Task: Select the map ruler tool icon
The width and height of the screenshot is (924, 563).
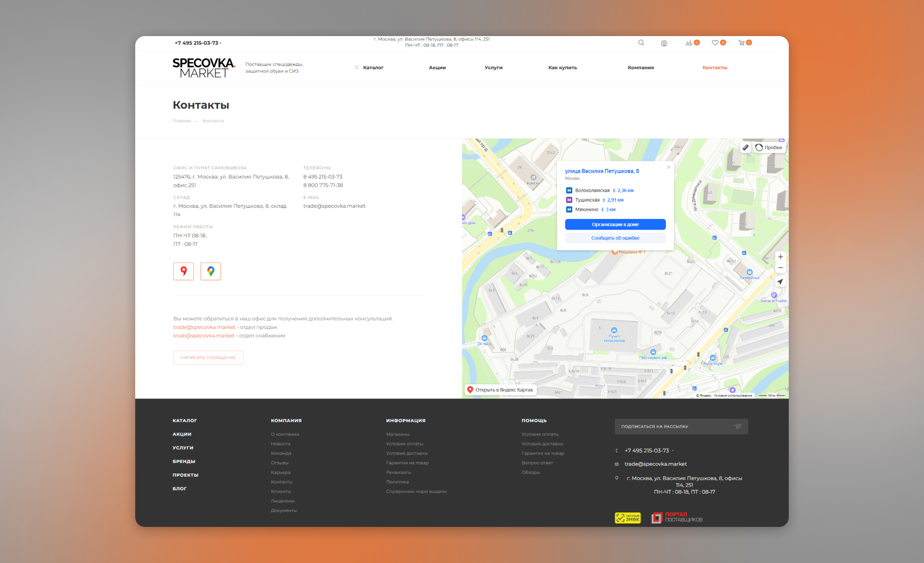Action: tap(745, 148)
